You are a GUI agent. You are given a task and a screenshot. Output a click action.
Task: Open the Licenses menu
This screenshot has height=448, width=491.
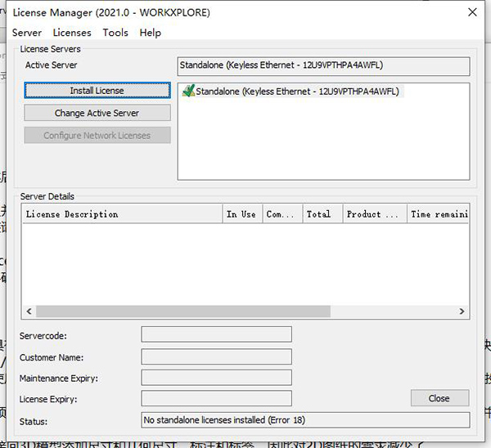(x=72, y=33)
